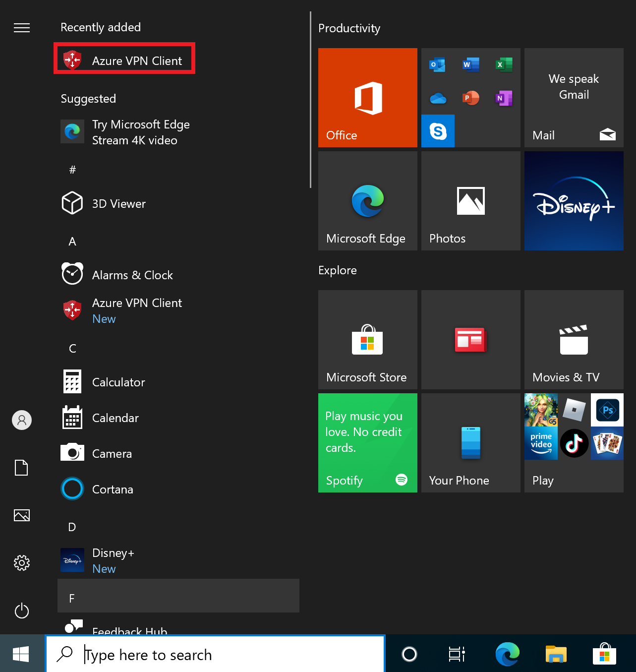Image resolution: width=636 pixels, height=672 pixels.
Task: Click the Windows Start button
Action: (x=22, y=654)
